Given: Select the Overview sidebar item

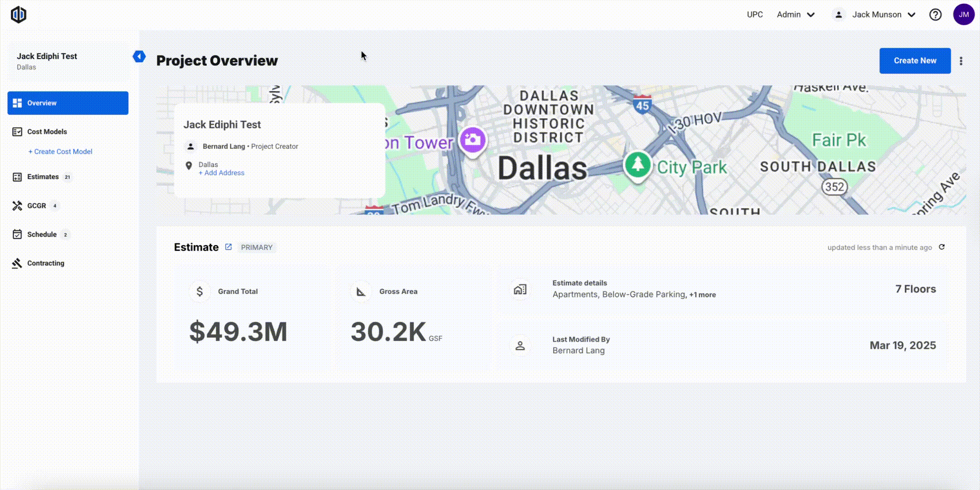Looking at the screenshot, I should click(68, 103).
